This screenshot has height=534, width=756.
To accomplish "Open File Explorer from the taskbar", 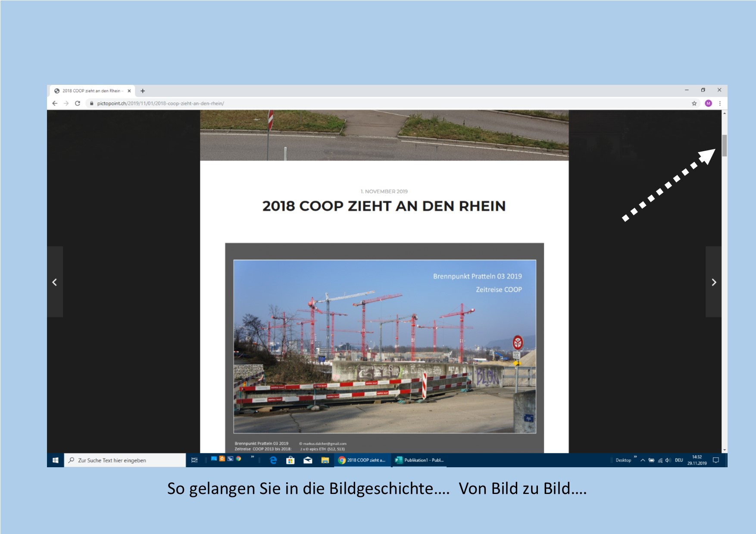I will click(325, 460).
